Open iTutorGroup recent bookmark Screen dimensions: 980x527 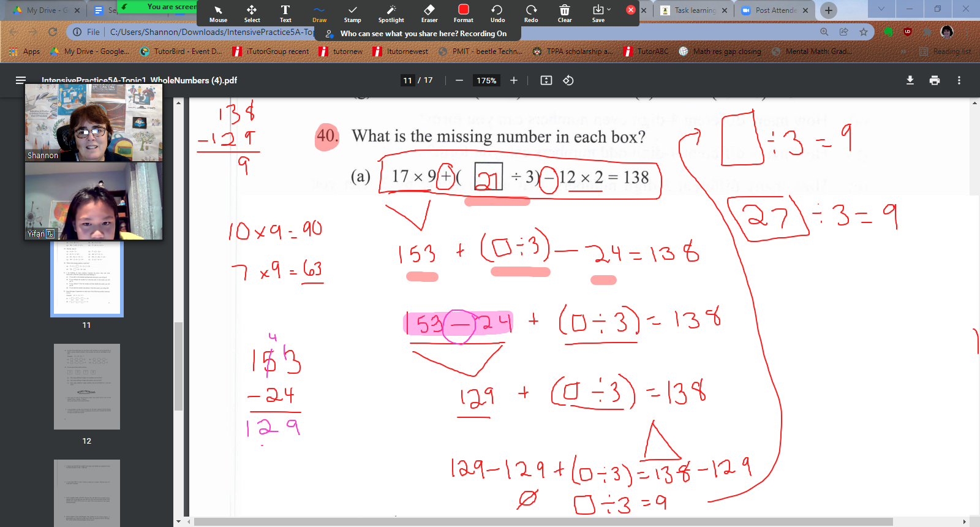tap(271, 51)
